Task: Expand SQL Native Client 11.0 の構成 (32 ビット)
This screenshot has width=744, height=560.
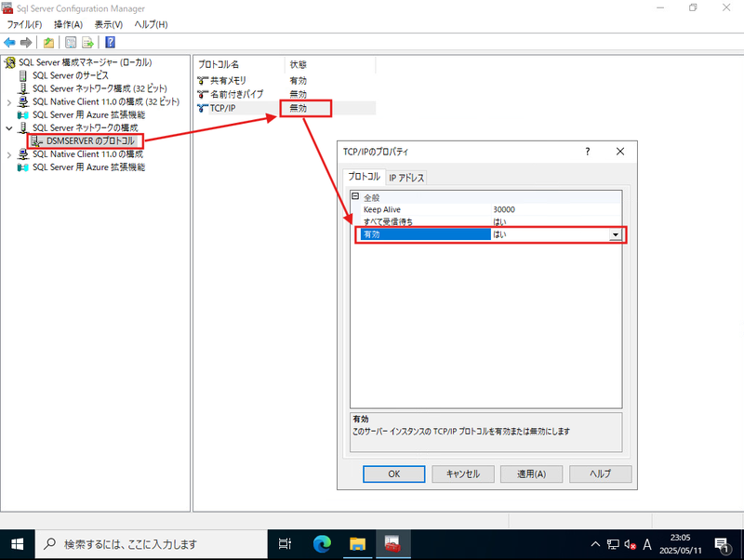Action: (x=9, y=102)
